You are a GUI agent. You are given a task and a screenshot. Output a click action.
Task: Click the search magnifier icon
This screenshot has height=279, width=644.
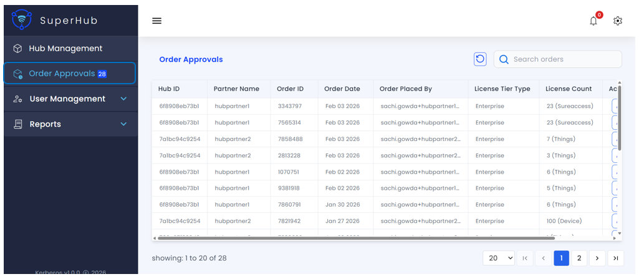pos(504,59)
